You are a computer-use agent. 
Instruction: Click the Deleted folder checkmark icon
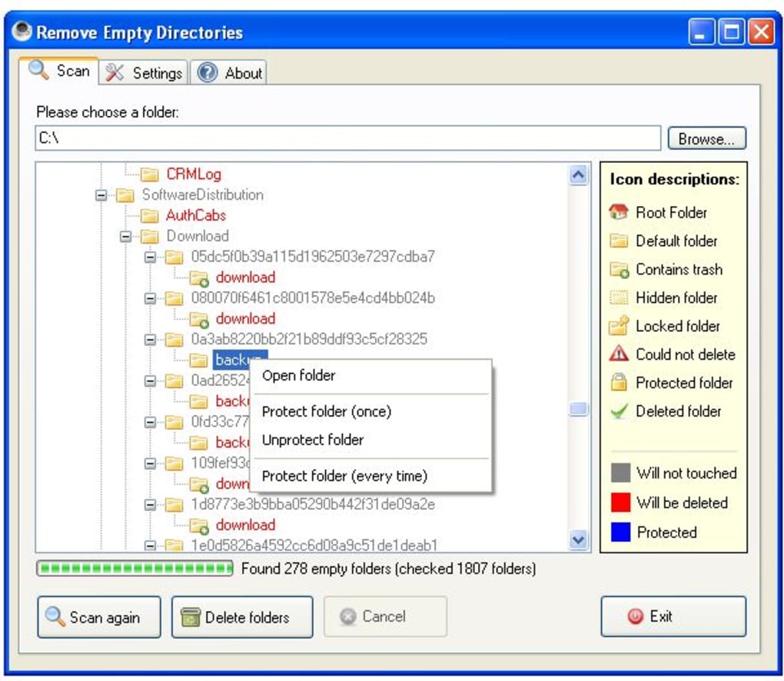point(619,411)
